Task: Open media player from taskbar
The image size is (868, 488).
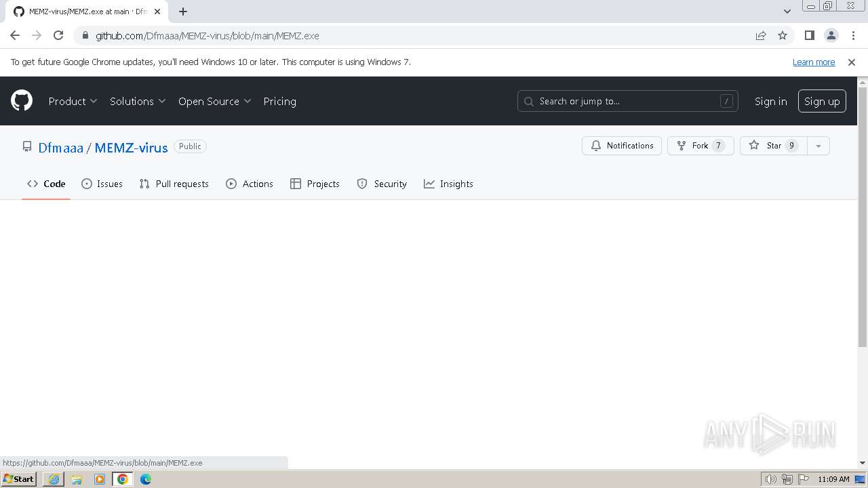Action: coord(100,479)
